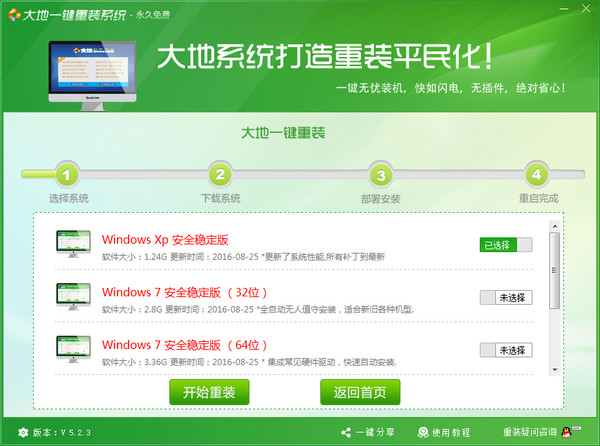
Task: Click the Windows 7 64位 monitor icon
Action: (x=73, y=349)
